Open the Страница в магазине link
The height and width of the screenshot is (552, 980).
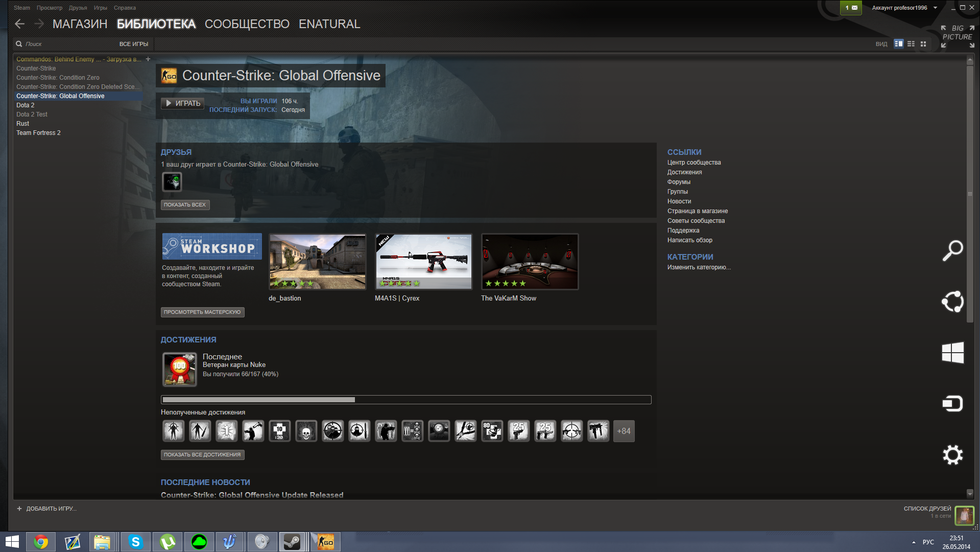(698, 211)
